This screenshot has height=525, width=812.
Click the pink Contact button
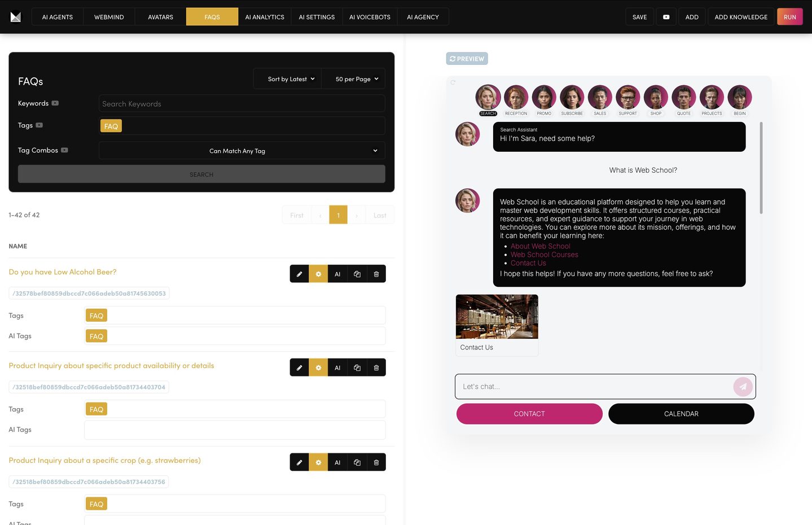tap(529, 414)
